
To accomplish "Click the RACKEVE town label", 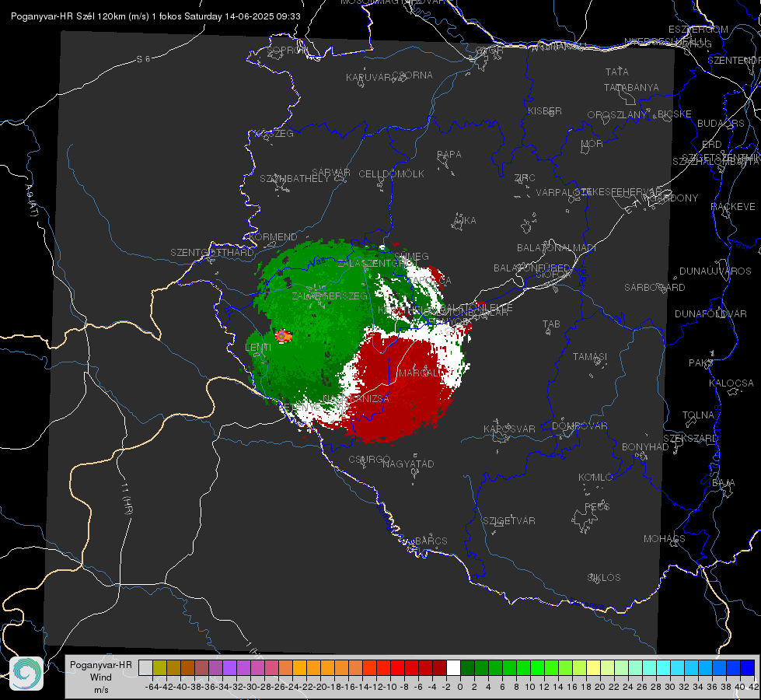I will (x=733, y=207).
